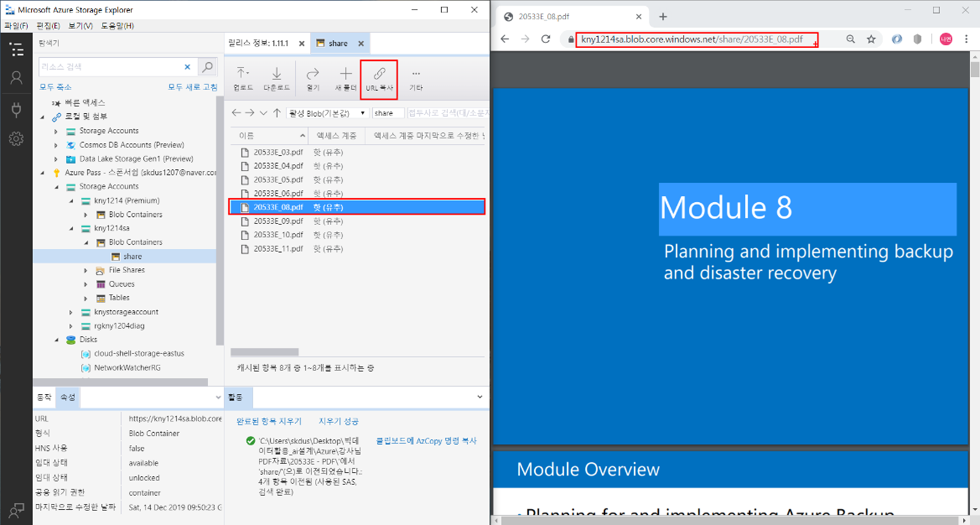Viewport: 980px width, 525px height.
Task: Collapse the Disks node
Action: (57, 340)
